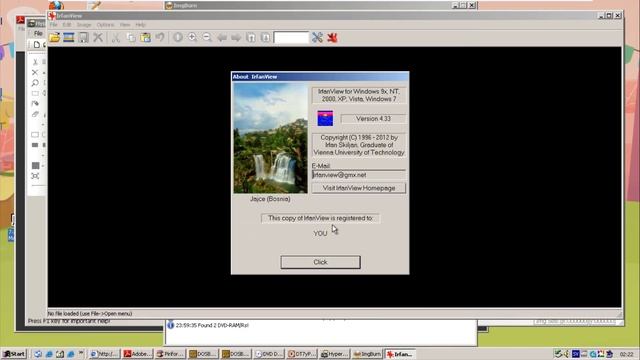The width and height of the screenshot is (640, 360).
Task: Switch to ImgBurn taskbar button
Action: [x=367, y=354]
